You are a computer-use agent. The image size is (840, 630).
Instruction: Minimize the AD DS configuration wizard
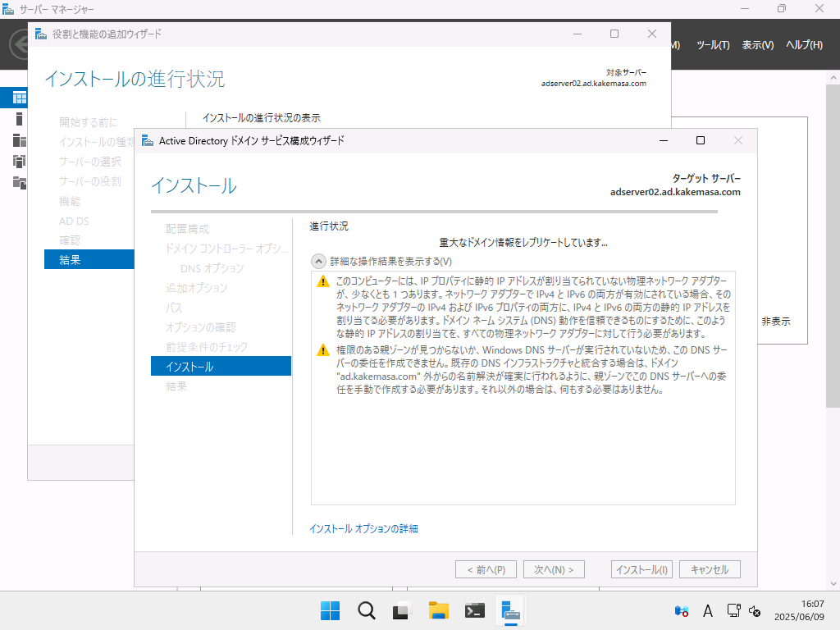tap(663, 140)
